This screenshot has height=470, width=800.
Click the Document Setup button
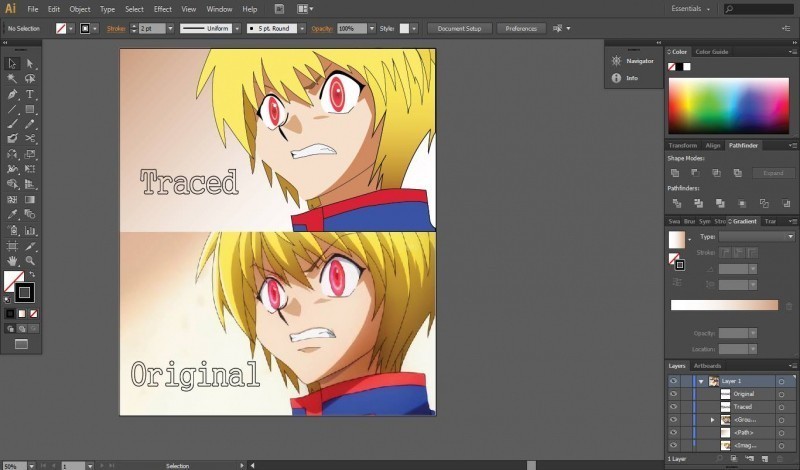point(459,29)
